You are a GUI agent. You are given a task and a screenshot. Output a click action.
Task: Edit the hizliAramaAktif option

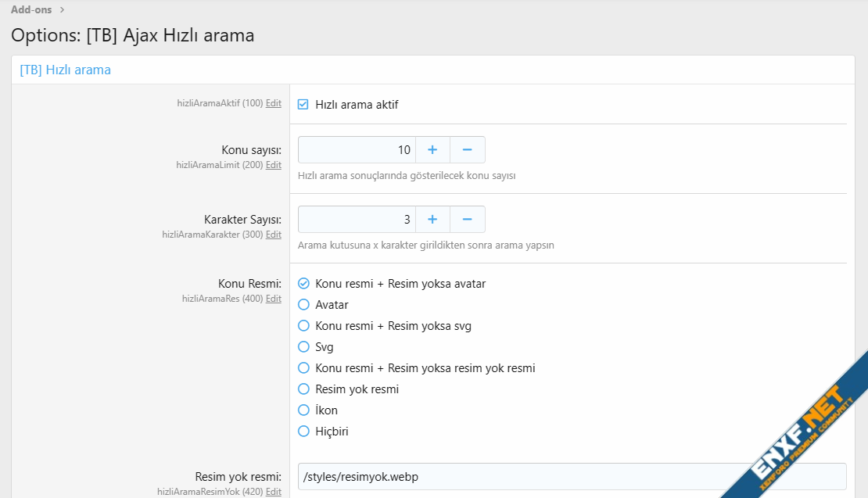tap(274, 103)
